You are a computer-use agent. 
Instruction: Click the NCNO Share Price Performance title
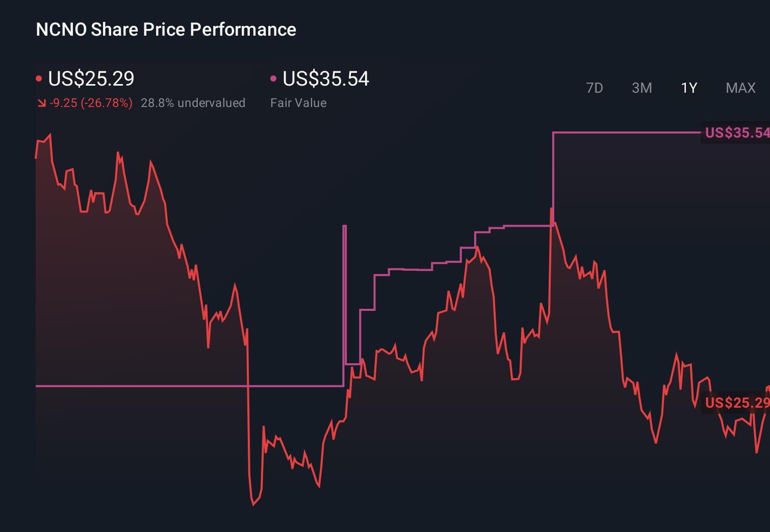coord(165,30)
